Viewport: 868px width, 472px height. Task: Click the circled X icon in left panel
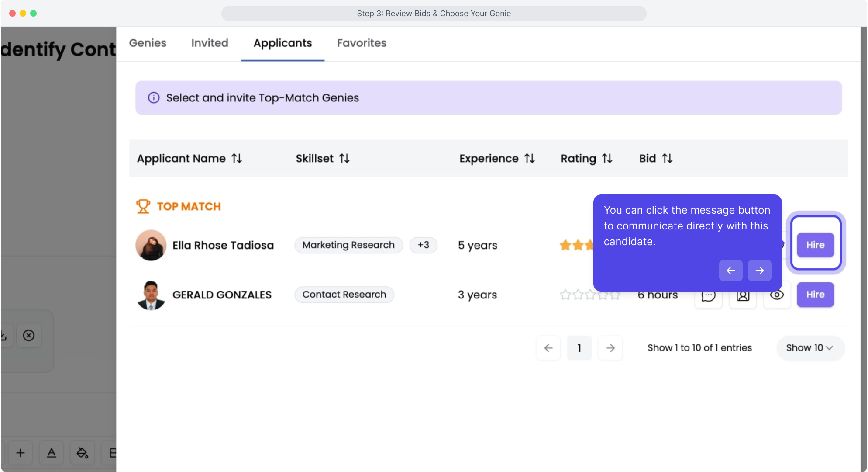click(x=29, y=335)
